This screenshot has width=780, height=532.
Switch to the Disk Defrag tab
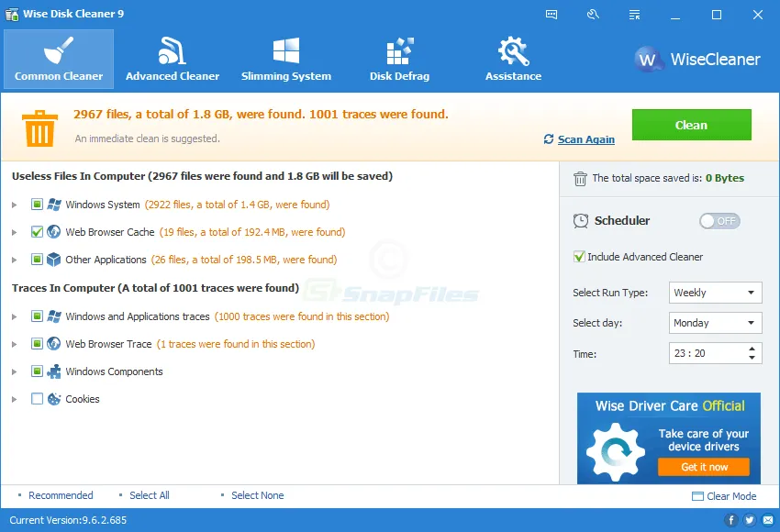399,60
